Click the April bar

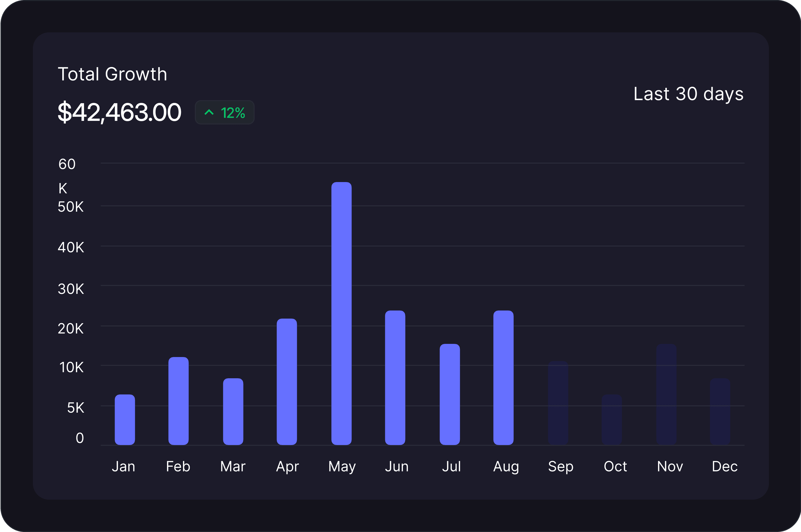pos(286,382)
